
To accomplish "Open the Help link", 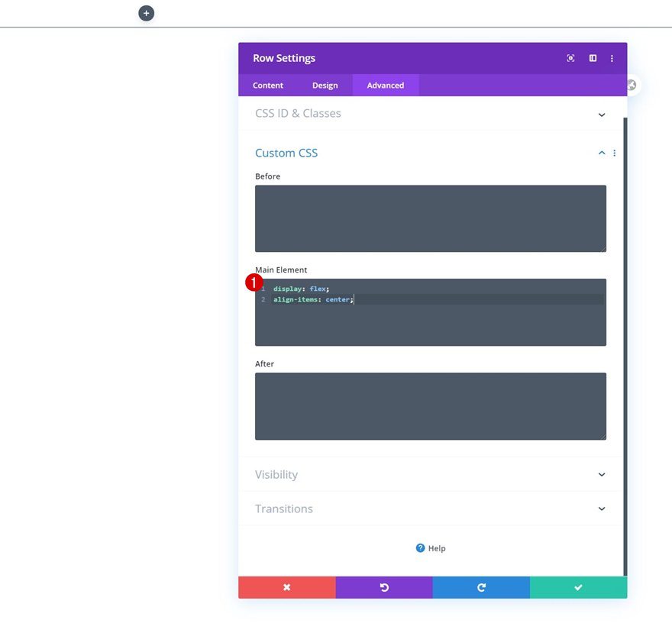I will click(436, 547).
